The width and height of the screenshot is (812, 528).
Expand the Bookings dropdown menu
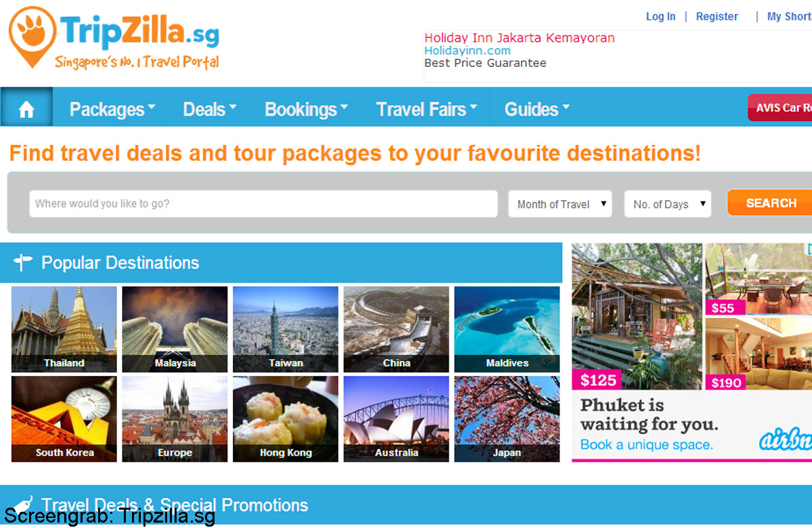(x=306, y=110)
